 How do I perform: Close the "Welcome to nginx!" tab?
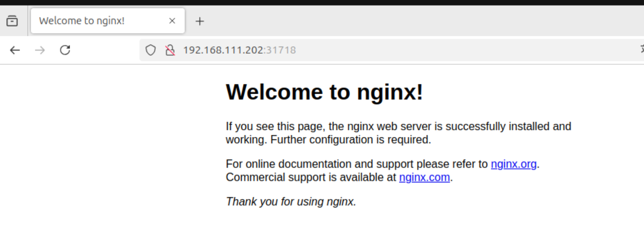pos(172,21)
